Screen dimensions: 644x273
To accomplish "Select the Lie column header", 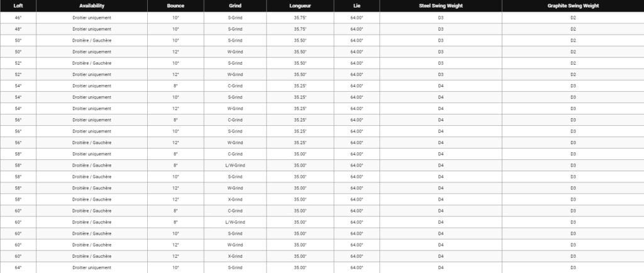I will coord(357,6).
